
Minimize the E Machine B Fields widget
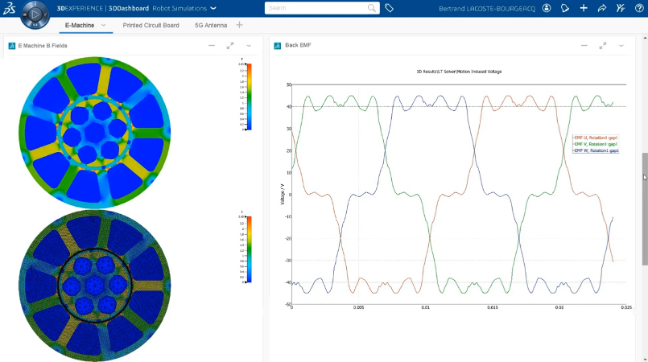point(212,45)
